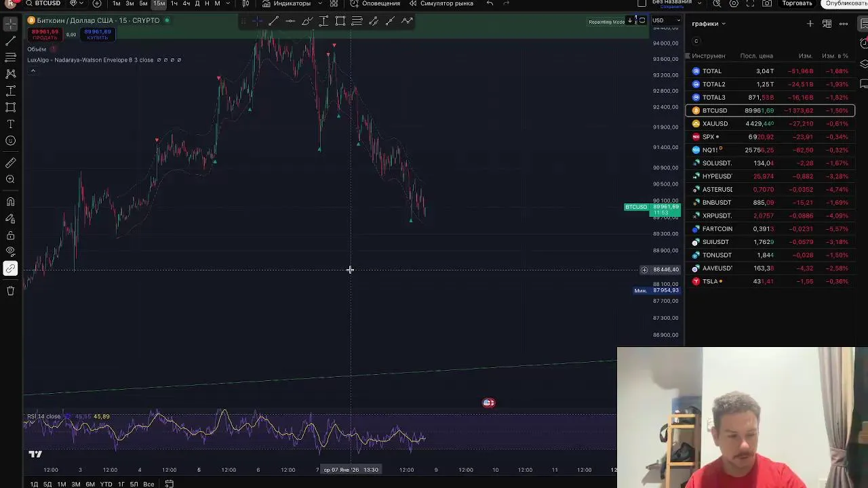
Task: Select the 15м timeframe
Action: pos(159,3)
